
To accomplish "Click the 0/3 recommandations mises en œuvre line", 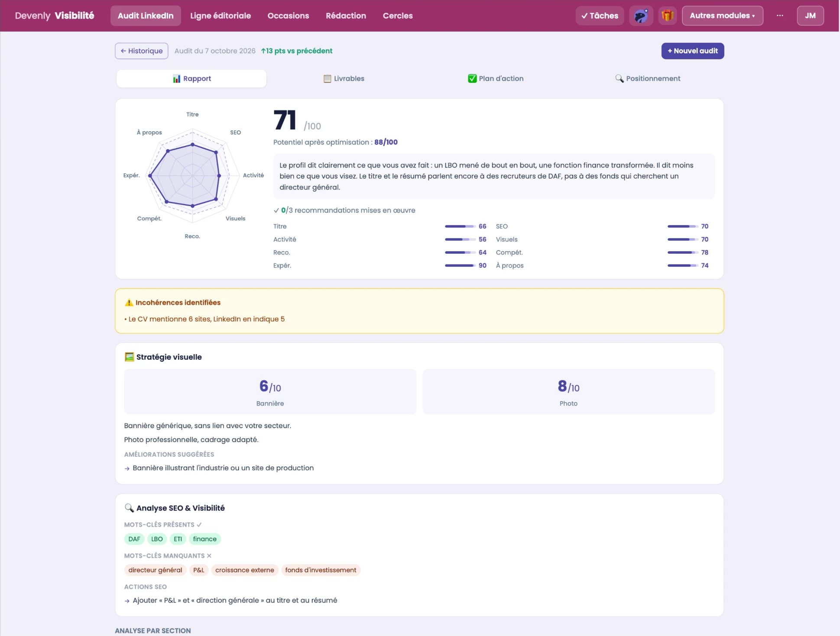I will (x=344, y=210).
